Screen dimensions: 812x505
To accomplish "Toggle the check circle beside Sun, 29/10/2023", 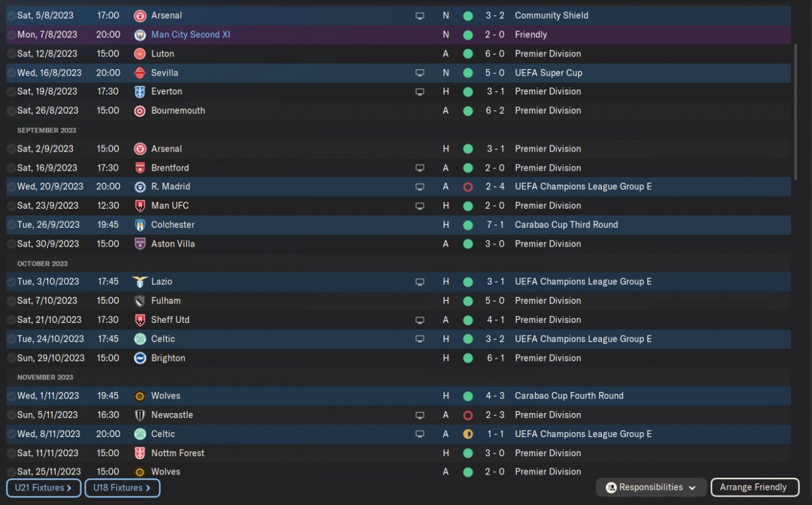I will 11,358.
